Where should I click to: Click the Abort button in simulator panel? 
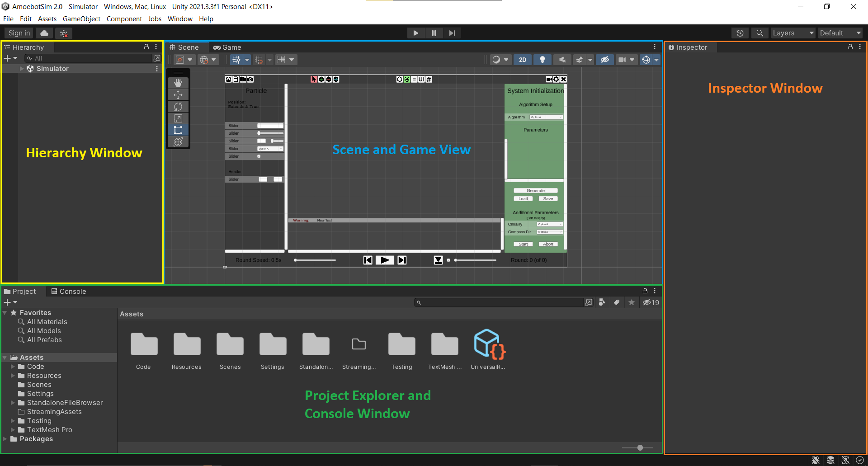click(548, 244)
